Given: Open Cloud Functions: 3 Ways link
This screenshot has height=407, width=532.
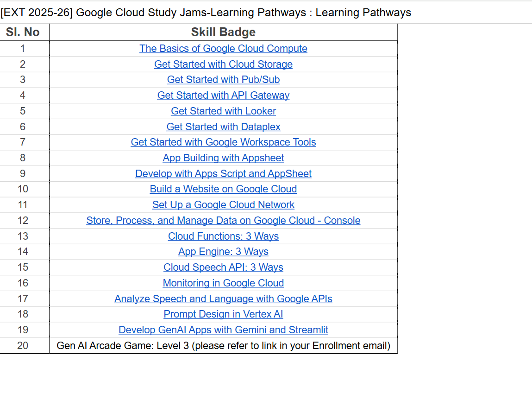Looking at the screenshot, I should [224, 236].
